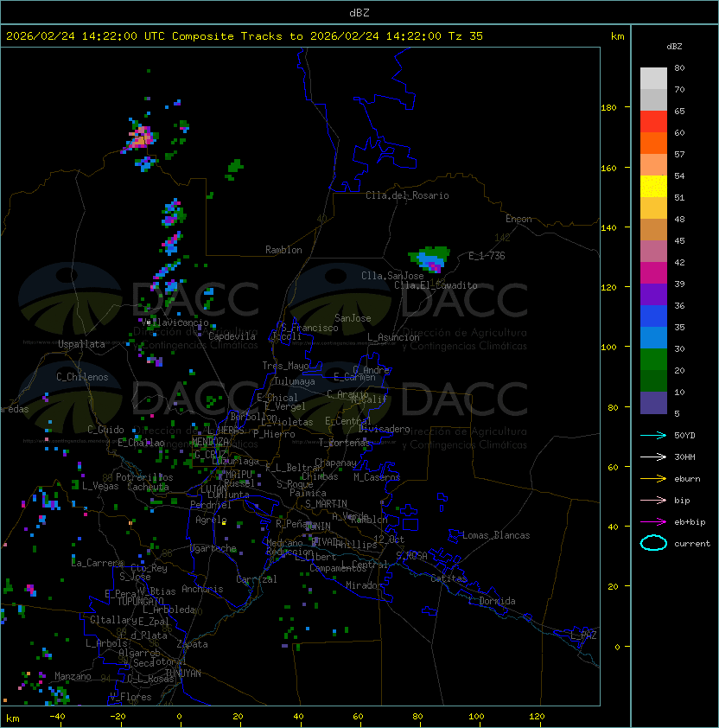Image resolution: width=719 pixels, height=728 pixels.
Task: Click the dBZ heading above the color scale
Action: 674,47
